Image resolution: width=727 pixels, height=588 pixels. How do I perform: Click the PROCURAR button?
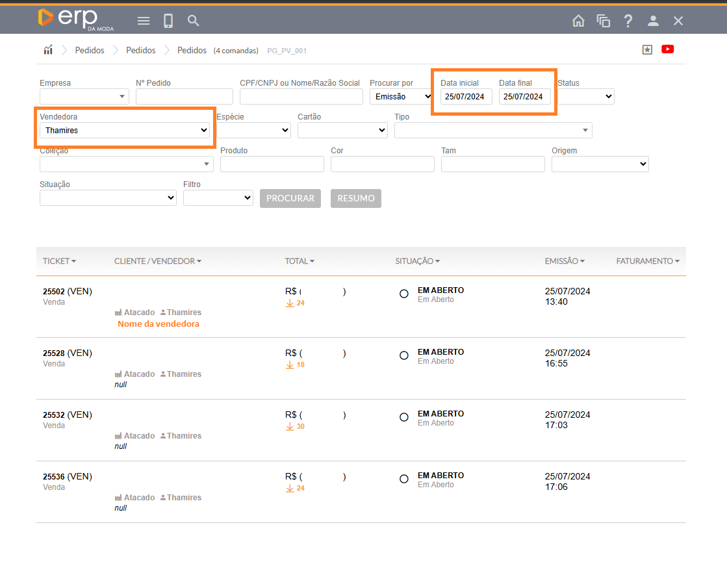[x=290, y=198]
